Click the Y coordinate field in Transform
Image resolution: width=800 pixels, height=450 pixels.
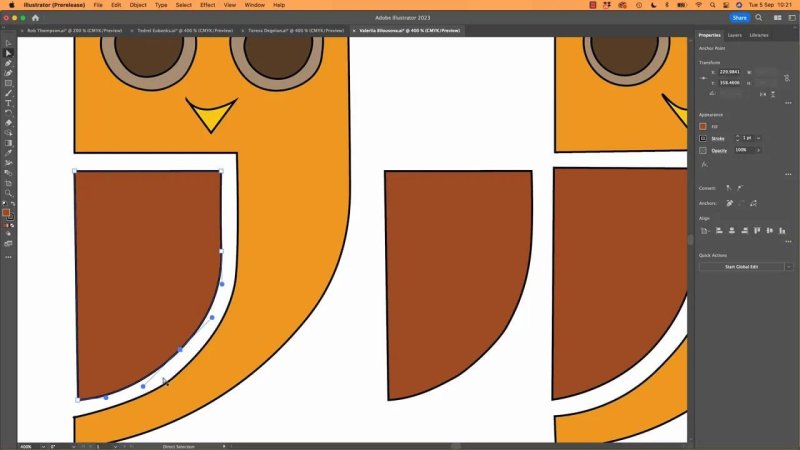point(730,83)
